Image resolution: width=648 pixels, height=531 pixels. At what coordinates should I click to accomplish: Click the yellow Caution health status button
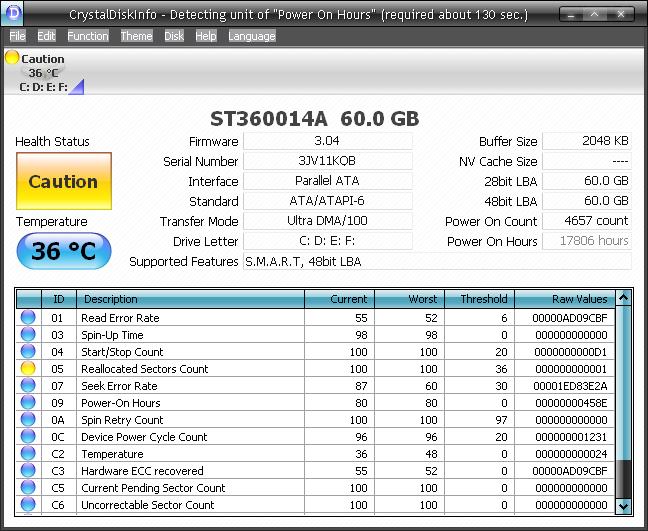(x=64, y=181)
